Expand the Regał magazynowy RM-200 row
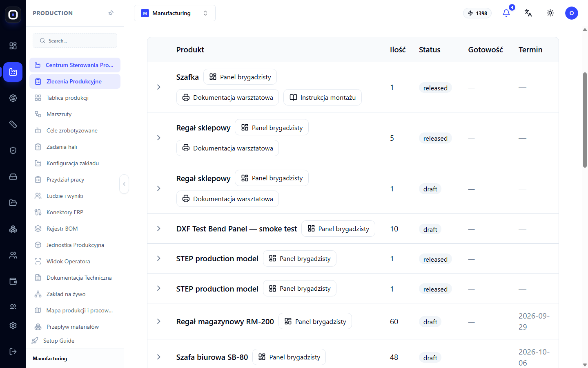This screenshot has width=588, height=368. (x=159, y=321)
